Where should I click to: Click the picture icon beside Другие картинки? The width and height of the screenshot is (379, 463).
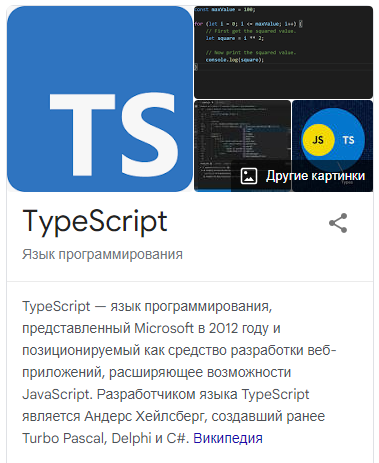coord(249,176)
